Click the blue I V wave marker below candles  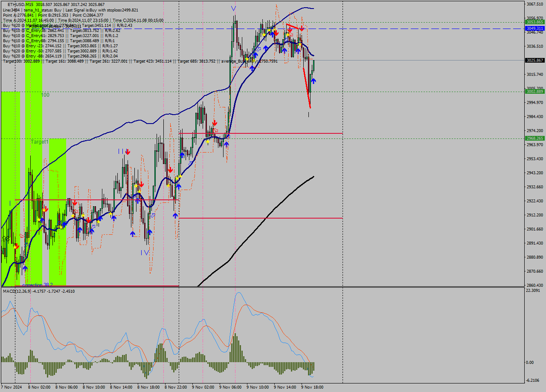click(145, 253)
